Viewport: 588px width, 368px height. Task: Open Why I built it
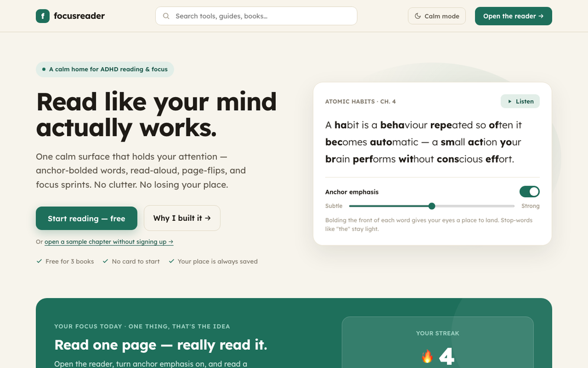(182, 218)
